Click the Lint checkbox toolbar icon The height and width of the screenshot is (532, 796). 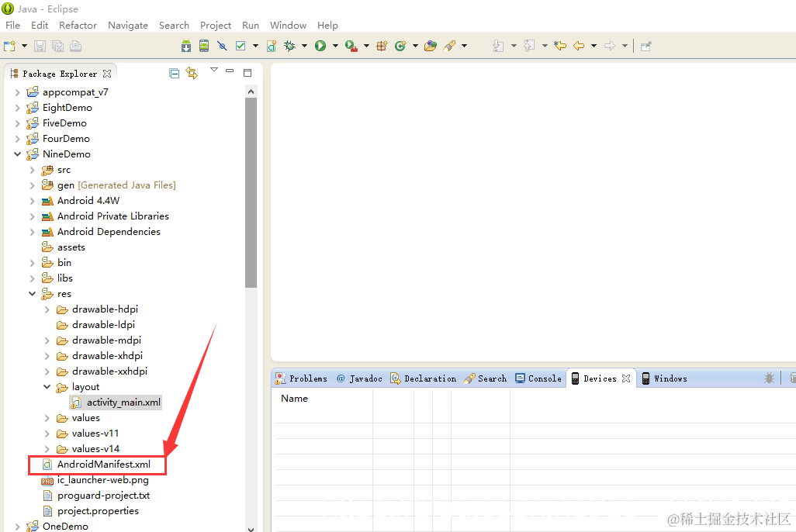coord(241,47)
